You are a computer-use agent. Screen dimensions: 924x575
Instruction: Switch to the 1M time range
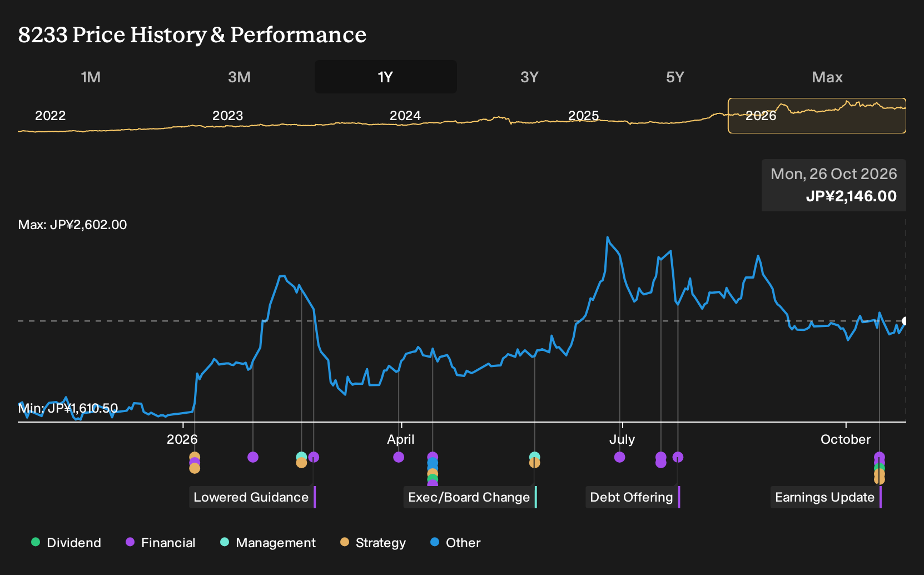[x=91, y=77]
